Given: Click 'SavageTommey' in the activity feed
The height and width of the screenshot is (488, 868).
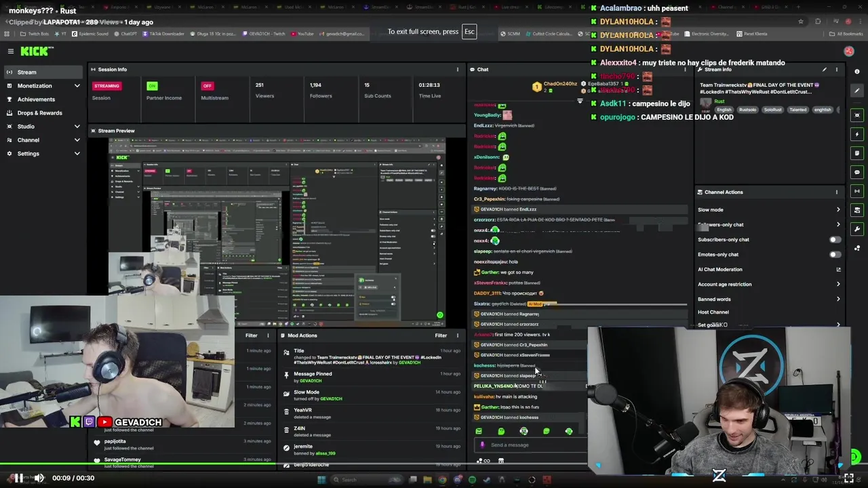Looking at the screenshot, I should pos(123,460).
